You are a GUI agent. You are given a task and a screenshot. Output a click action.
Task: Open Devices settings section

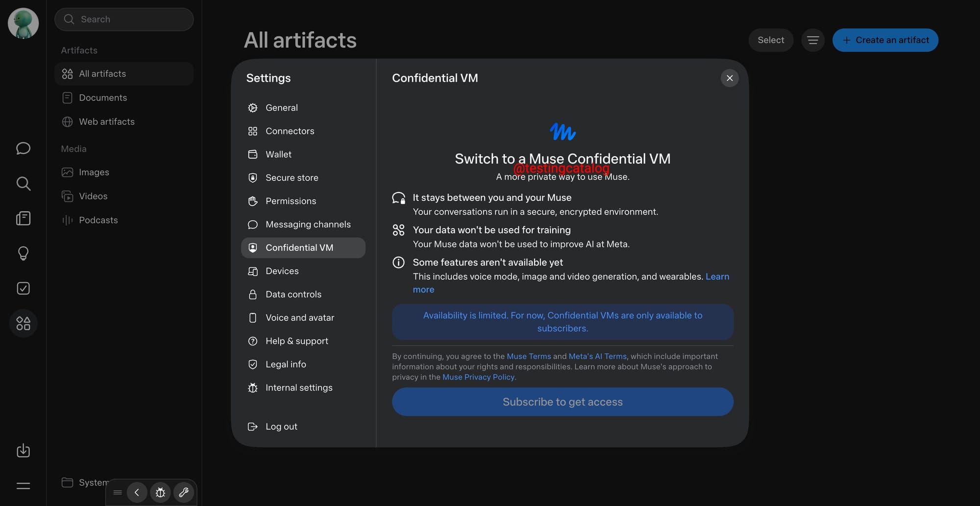pyautogui.click(x=303, y=271)
